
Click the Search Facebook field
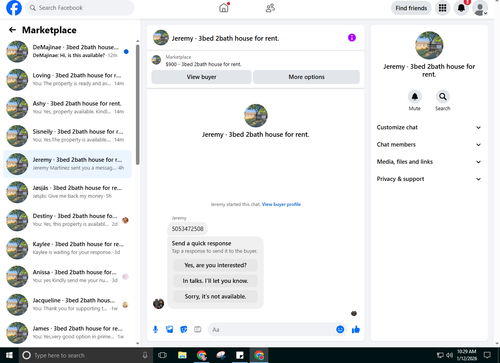click(x=80, y=8)
